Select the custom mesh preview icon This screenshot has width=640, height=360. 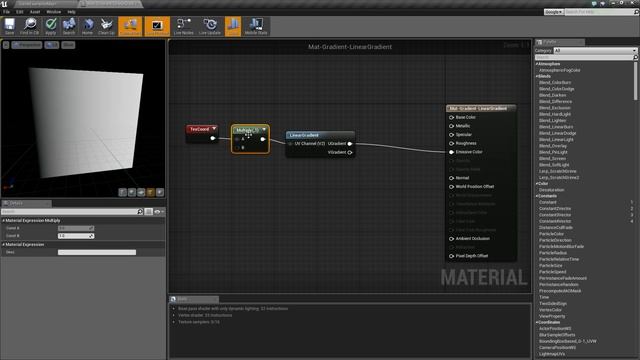160,192
